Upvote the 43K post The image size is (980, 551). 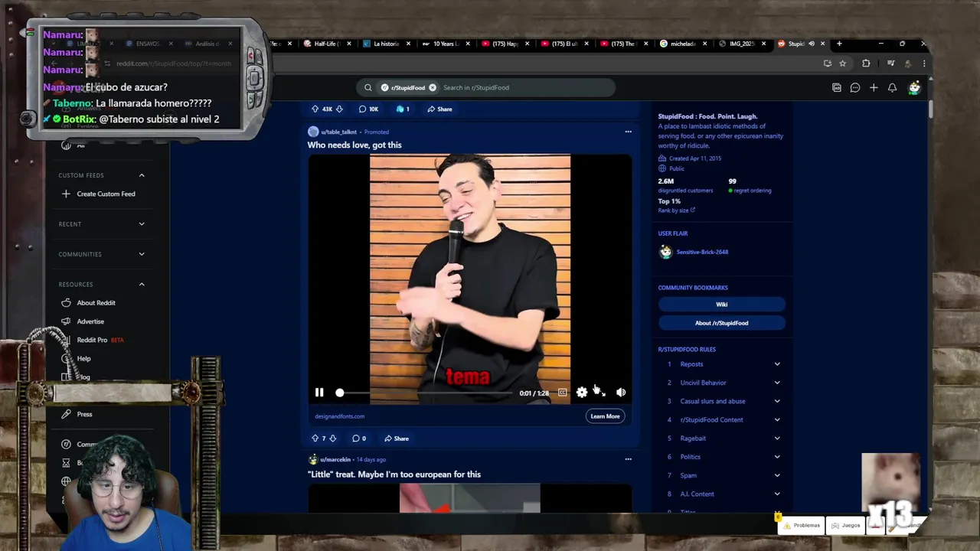(315, 109)
